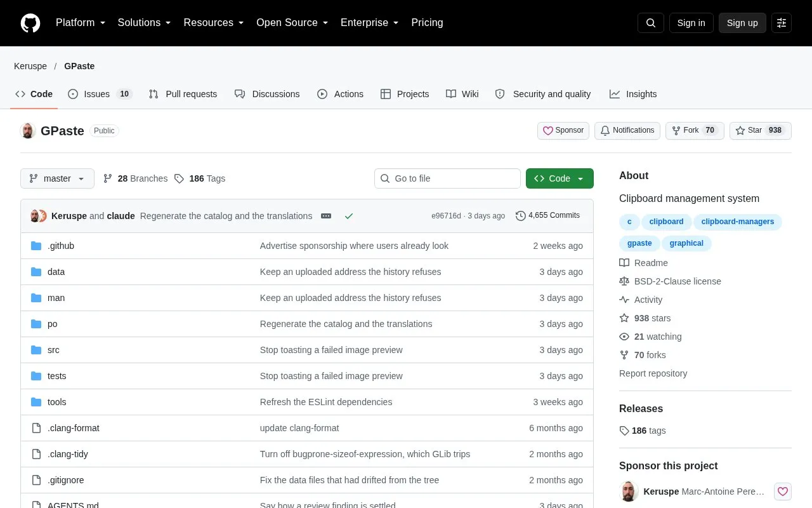The width and height of the screenshot is (812, 508).
Task: Open the Activity pulse link
Action: (641, 300)
